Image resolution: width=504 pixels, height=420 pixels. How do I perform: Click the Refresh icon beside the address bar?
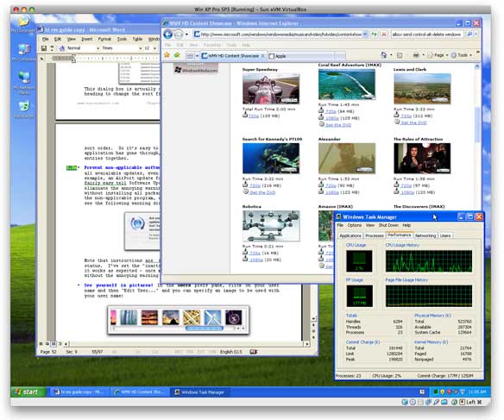click(x=375, y=34)
